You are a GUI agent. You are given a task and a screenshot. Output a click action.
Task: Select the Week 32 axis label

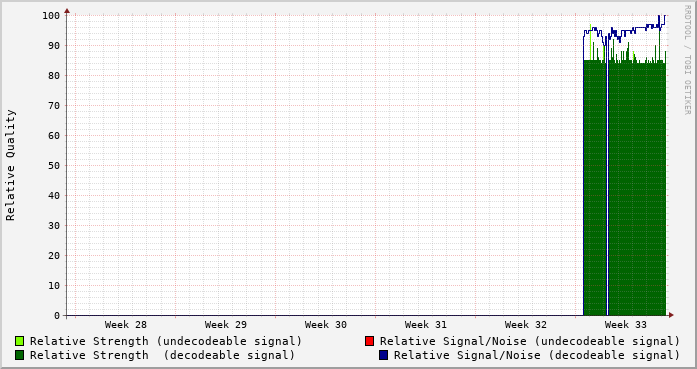525,325
